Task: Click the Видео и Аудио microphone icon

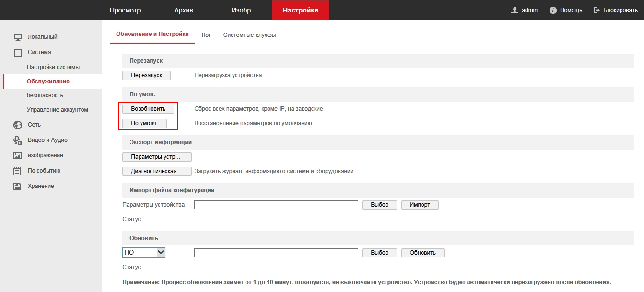Action: (x=18, y=140)
